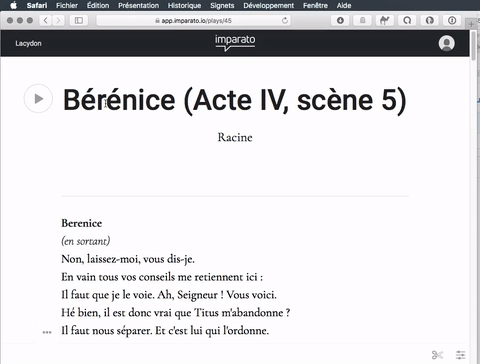Screen dimensions: 480x364
Task: Open the Apple menu
Action: coord(13,5)
